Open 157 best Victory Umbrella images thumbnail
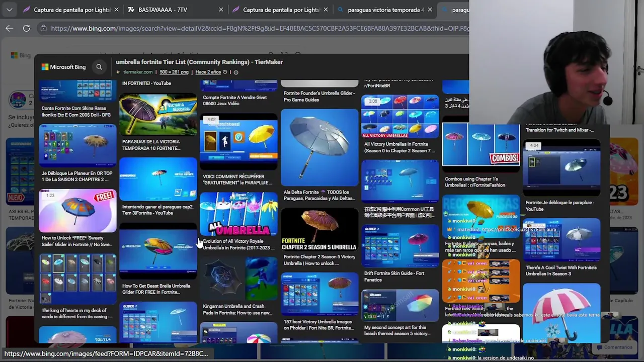This screenshot has width=644, height=362. click(x=319, y=294)
